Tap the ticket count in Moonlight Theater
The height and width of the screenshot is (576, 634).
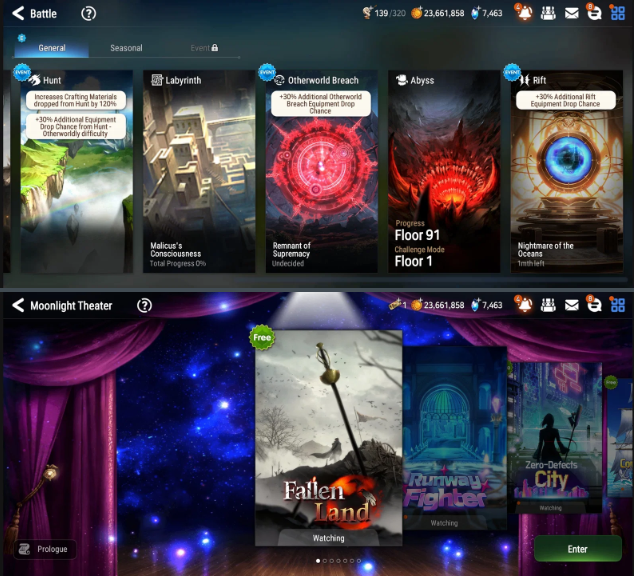click(398, 305)
